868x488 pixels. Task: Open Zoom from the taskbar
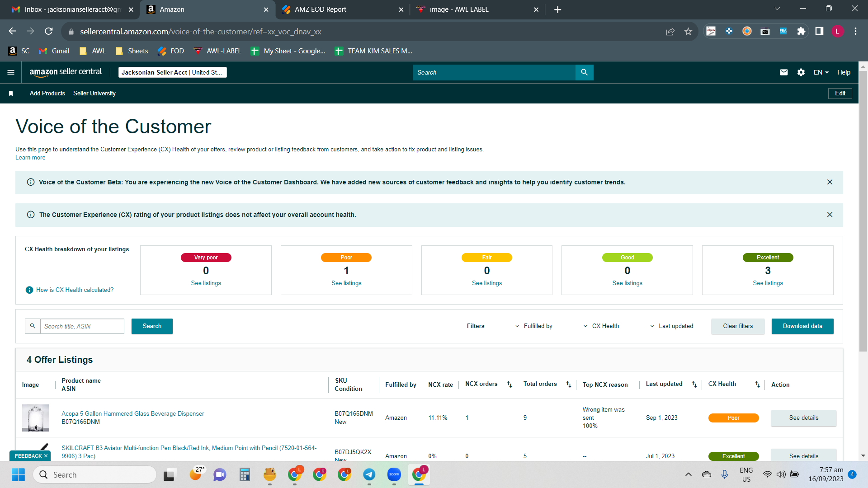[x=394, y=474]
